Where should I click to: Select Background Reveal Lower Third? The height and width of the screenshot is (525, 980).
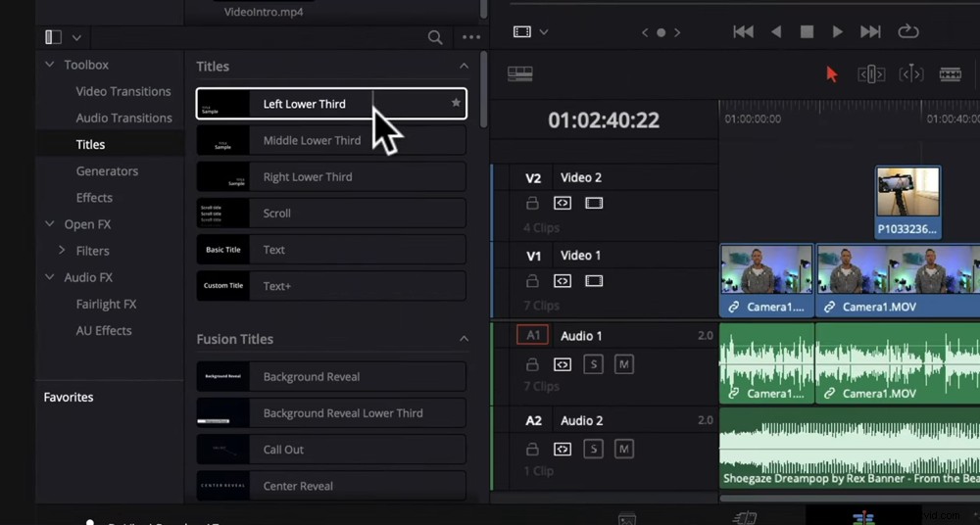coord(331,413)
